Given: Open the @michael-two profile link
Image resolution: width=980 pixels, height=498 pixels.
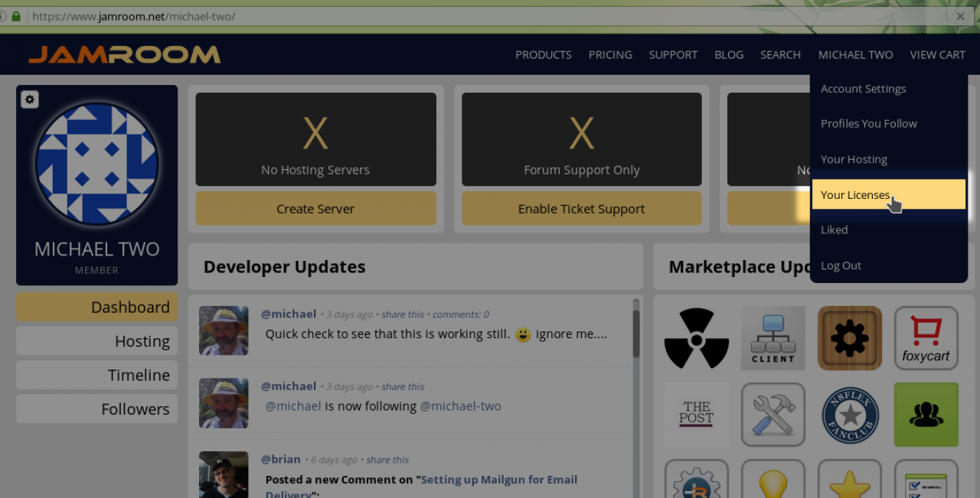Looking at the screenshot, I should tap(460, 406).
